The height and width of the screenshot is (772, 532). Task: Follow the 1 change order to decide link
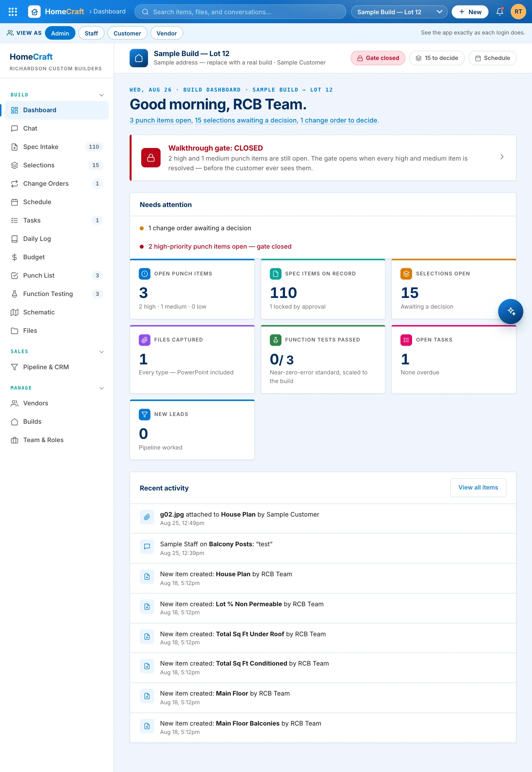(339, 120)
